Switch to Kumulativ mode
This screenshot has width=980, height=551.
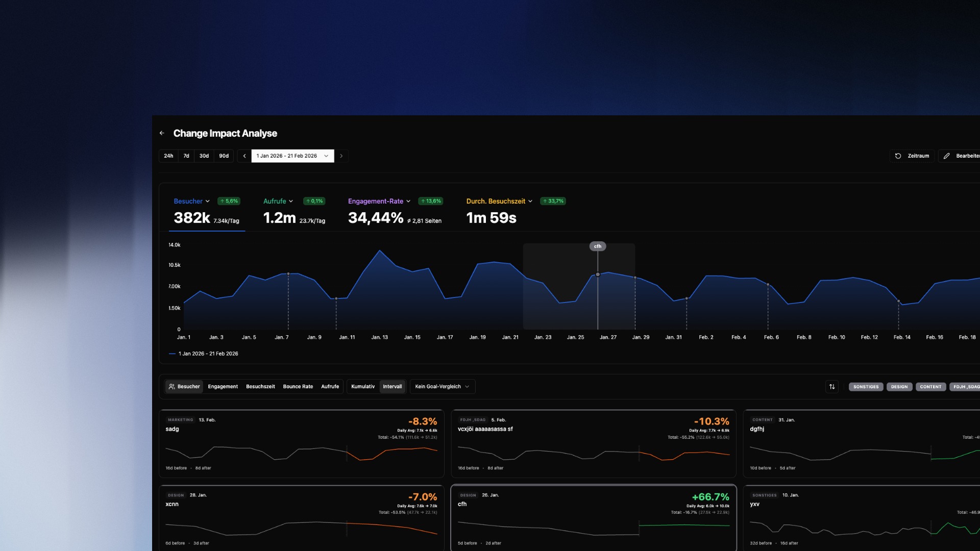click(x=363, y=387)
